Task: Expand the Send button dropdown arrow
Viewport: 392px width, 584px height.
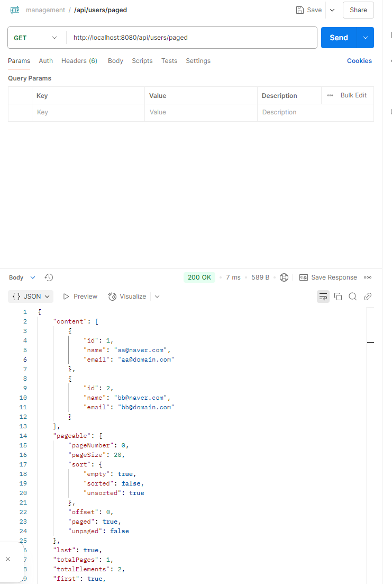Action: (365, 38)
